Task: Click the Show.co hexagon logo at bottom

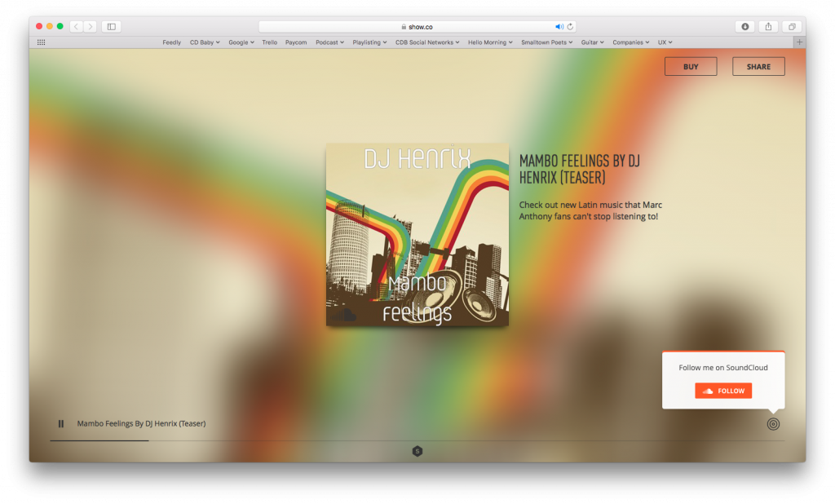Action: click(x=417, y=451)
